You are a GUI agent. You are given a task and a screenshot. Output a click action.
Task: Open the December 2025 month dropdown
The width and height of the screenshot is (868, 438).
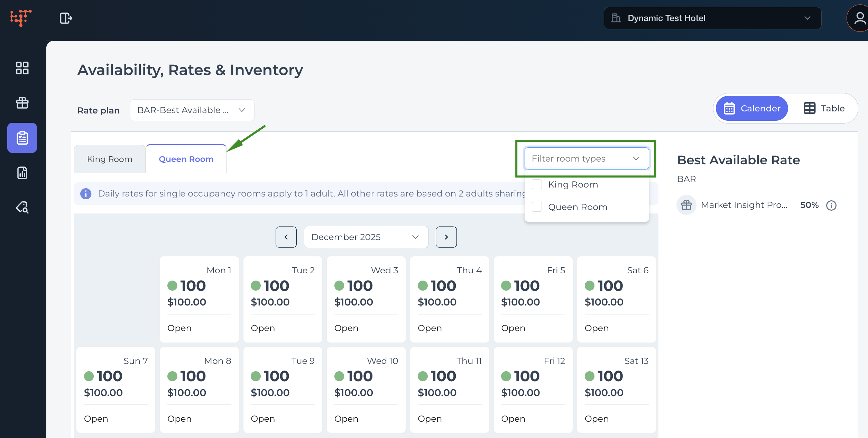[x=366, y=237]
